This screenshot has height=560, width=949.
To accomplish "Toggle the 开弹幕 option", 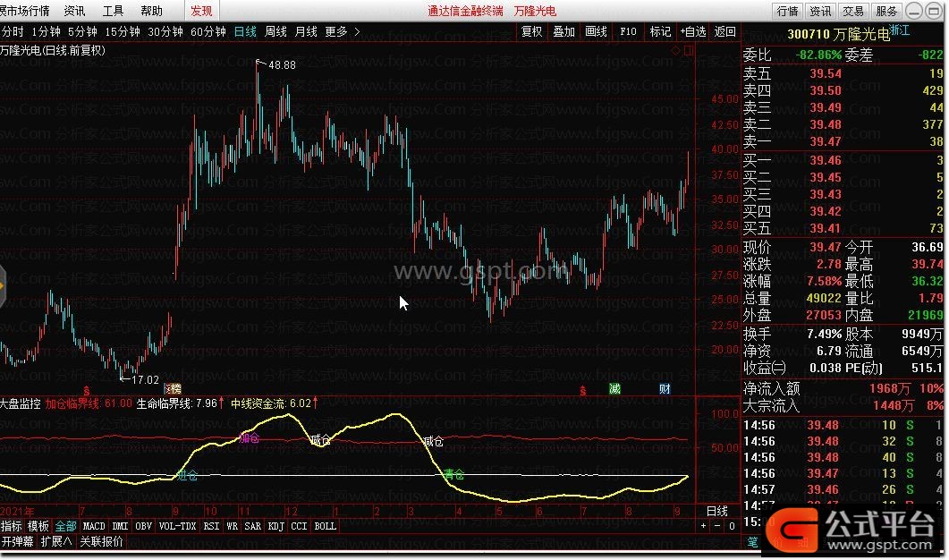I will 18,541.
